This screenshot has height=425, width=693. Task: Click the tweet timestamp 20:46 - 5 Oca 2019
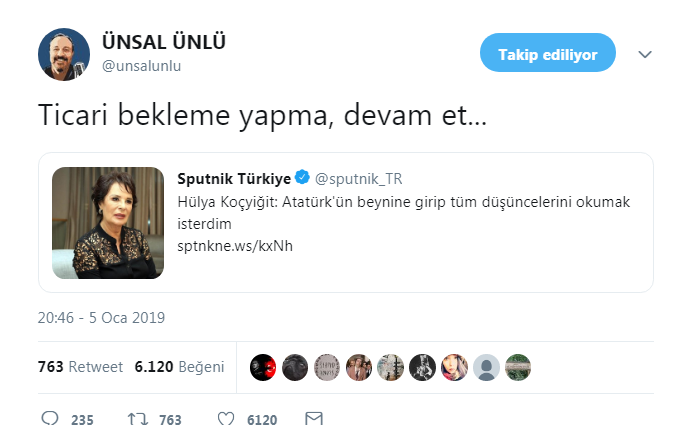click(x=101, y=318)
